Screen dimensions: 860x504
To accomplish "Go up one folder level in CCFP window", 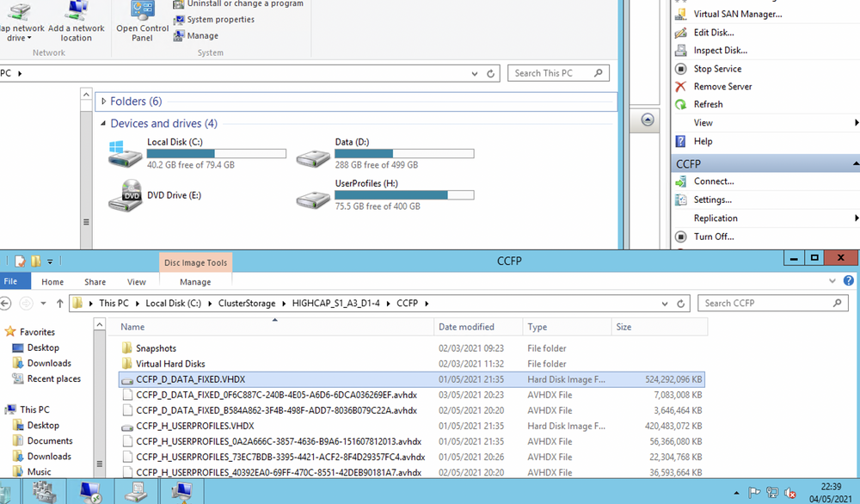I will [x=60, y=304].
